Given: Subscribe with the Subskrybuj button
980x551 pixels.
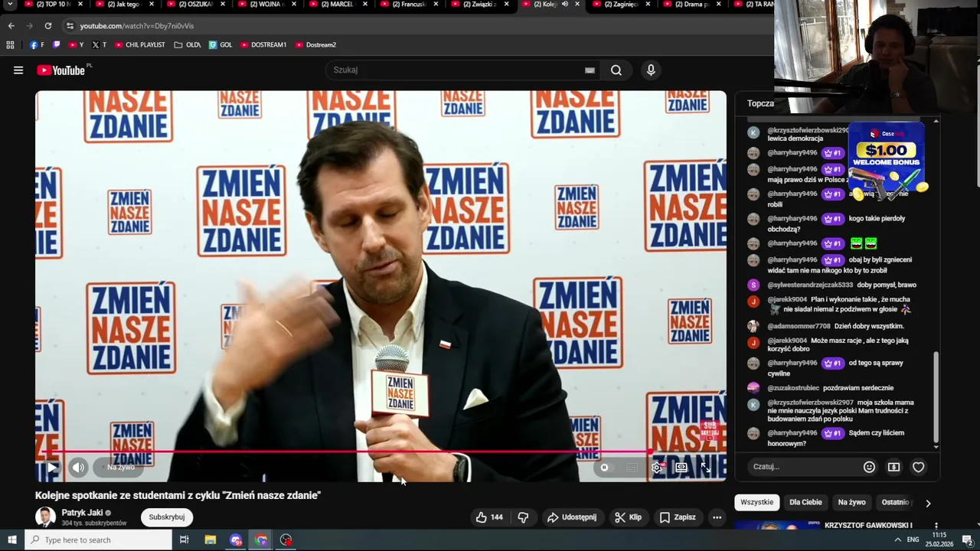Looking at the screenshot, I should pos(167,517).
